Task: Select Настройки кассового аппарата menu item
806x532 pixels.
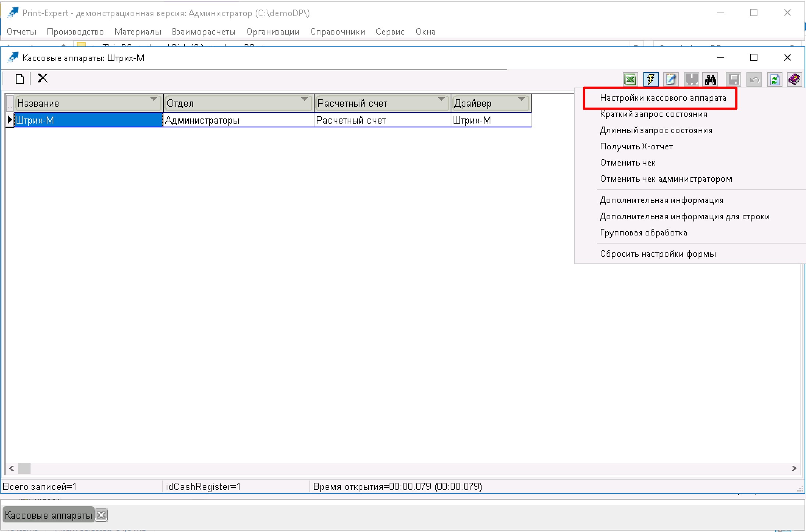Action: click(x=663, y=98)
